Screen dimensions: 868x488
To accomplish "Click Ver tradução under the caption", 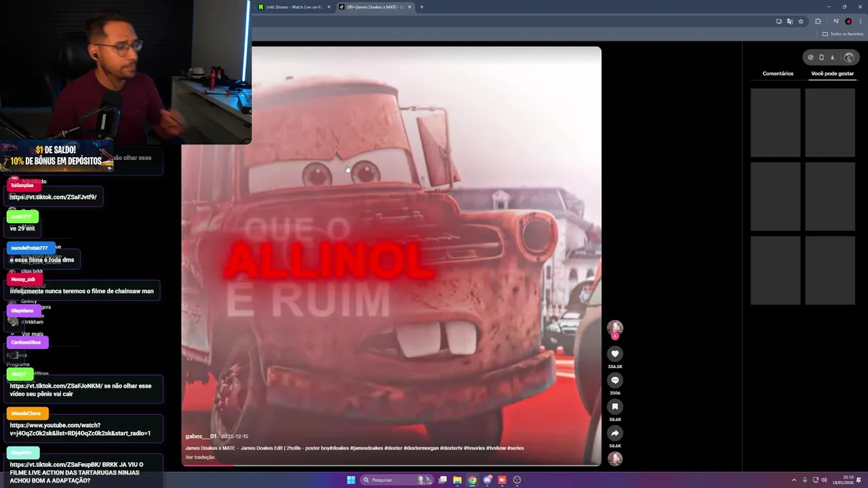I will pos(200,457).
